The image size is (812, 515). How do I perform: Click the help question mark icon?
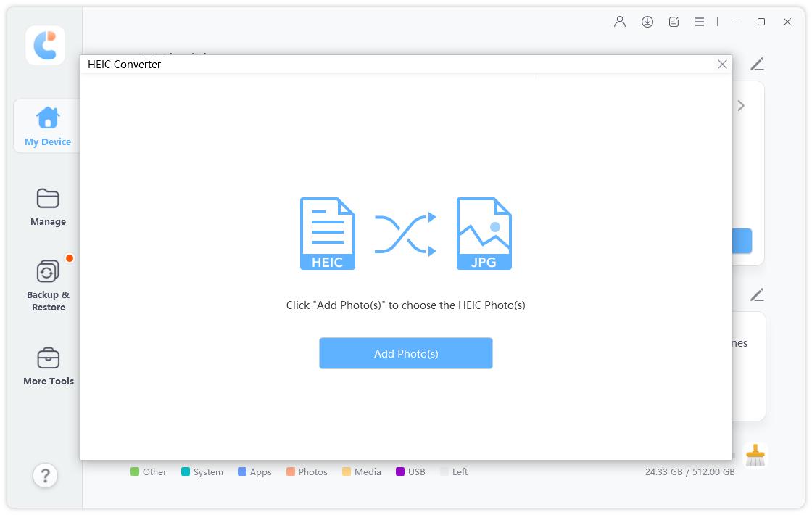(x=45, y=475)
